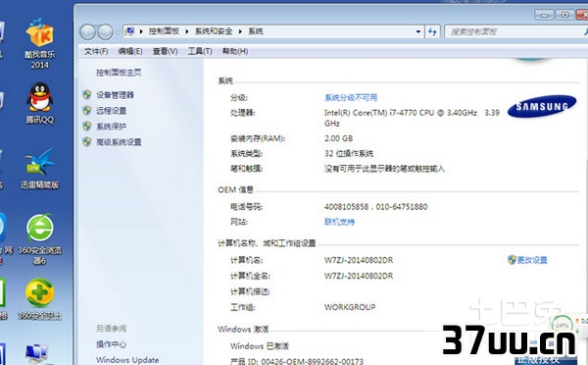Select the 没有可用于此显示器的笔或触控输入 text
This screenshot has width=588, height=365.
pos(385,169)
